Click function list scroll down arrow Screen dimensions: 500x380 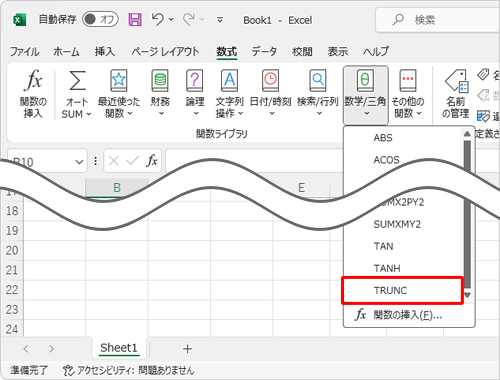tap(467, 295)
